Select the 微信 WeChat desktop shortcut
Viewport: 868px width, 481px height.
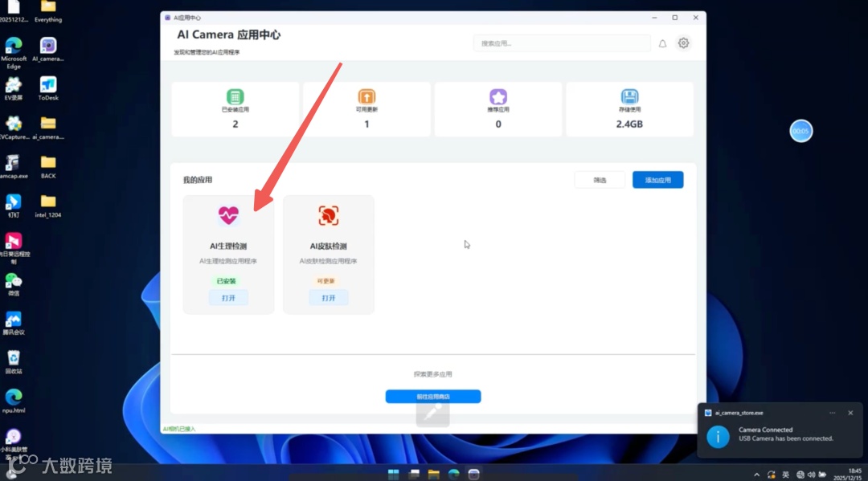(x=14, y=285)
